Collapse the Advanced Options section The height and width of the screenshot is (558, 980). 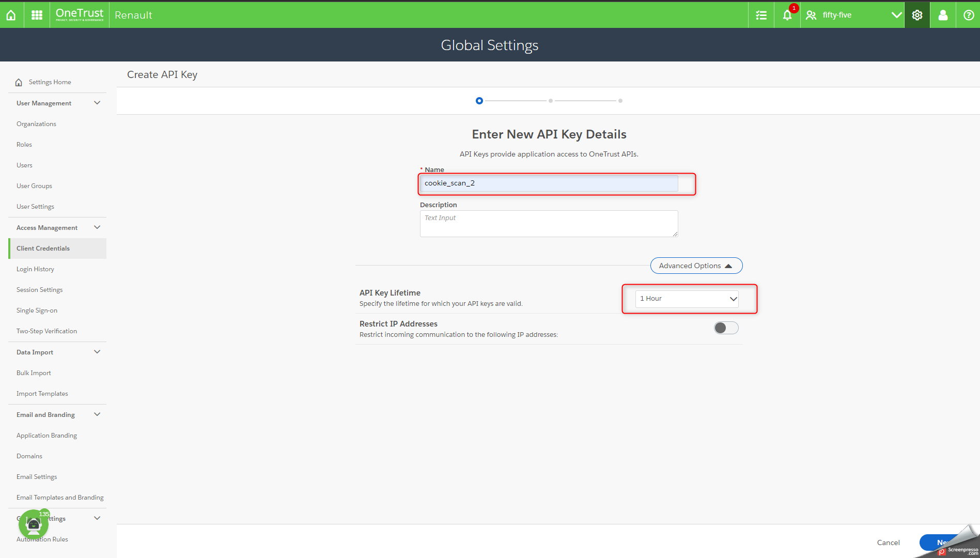point(696,266)
